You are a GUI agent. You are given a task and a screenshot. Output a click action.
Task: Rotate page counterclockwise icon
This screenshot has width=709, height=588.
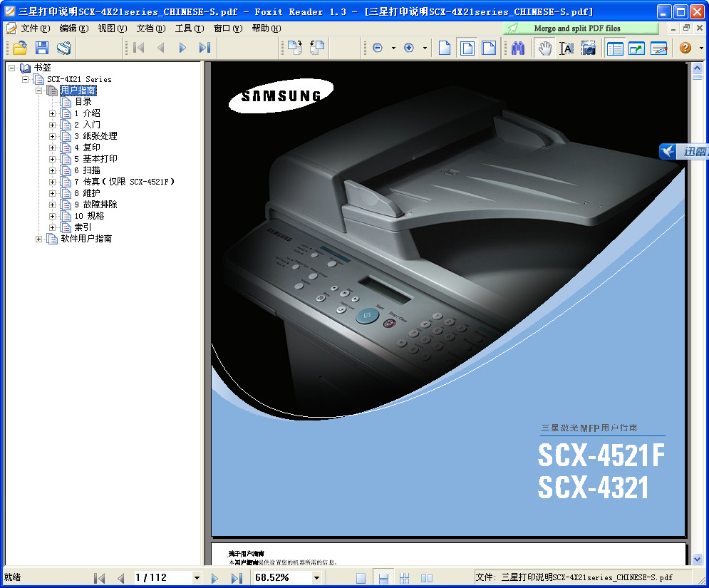click(x=317, y=48)
